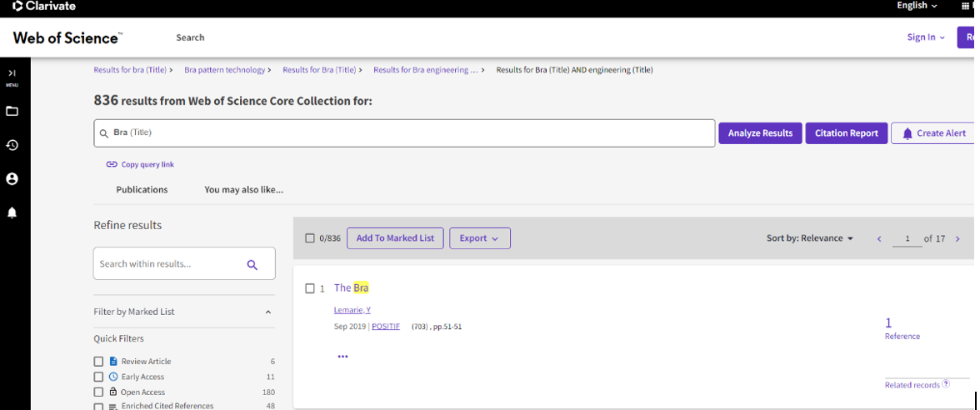Go to previous results page arrow

(879, 238)
